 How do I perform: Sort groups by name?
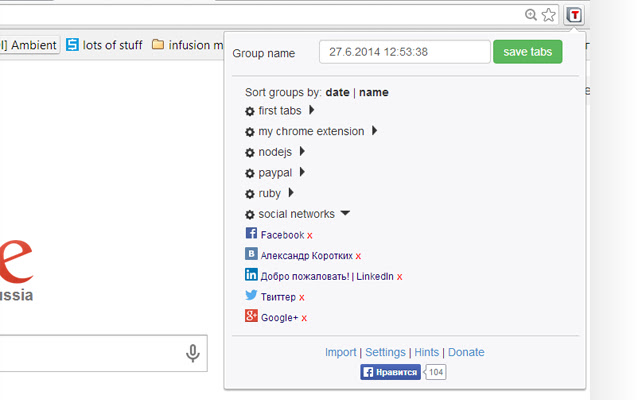tap(374, 92)
